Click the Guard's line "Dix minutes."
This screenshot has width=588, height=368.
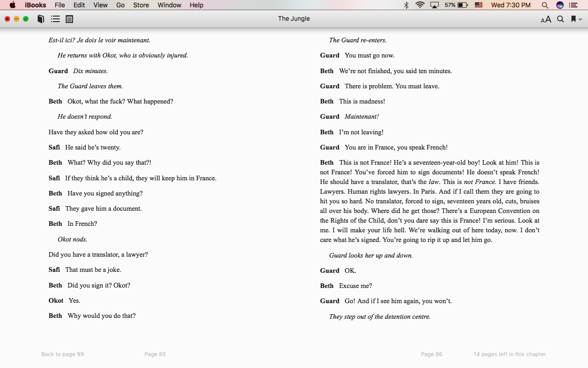[90, 71]
